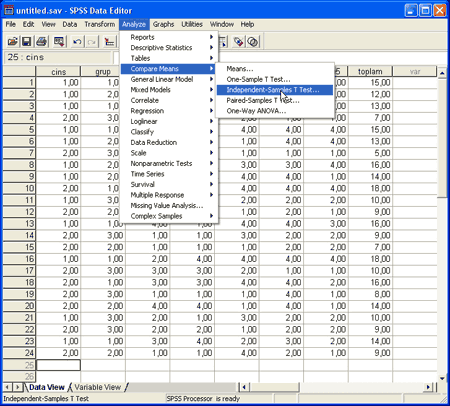Select the cins column header
450x406 pixels.
(x=58, y=72)
